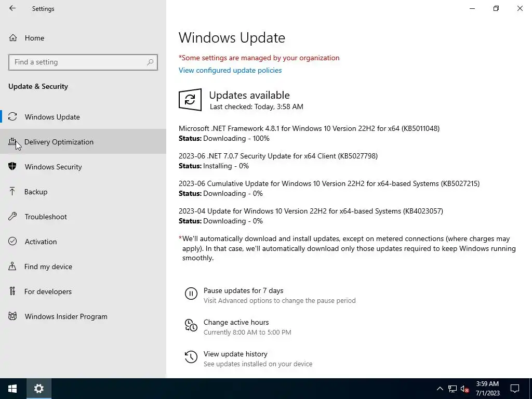Open Find my device settings

[83, 267]
